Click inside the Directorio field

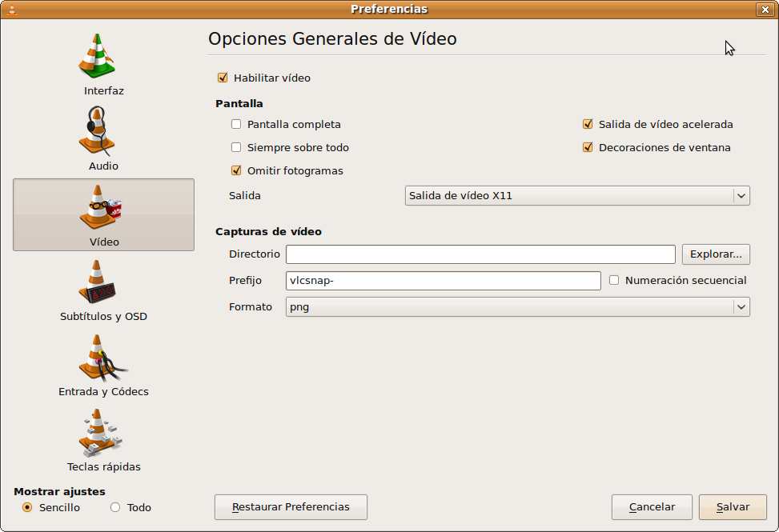[x=480, y=254]
